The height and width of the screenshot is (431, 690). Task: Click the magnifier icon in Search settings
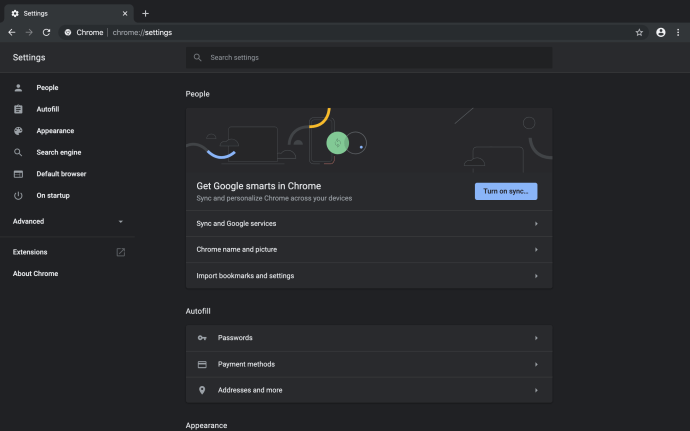pyautogui.click(x=198, y=58)
